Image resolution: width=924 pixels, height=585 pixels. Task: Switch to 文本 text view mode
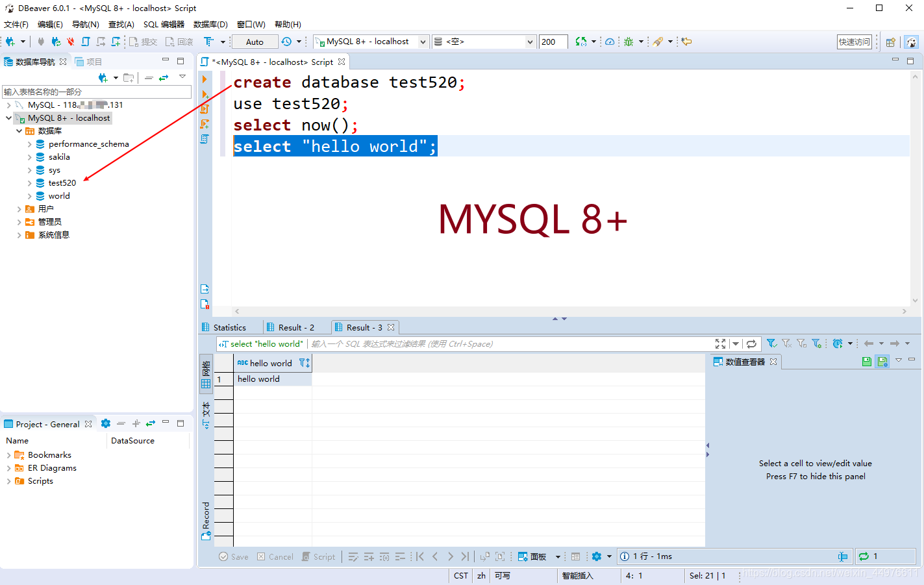point(206,416)
